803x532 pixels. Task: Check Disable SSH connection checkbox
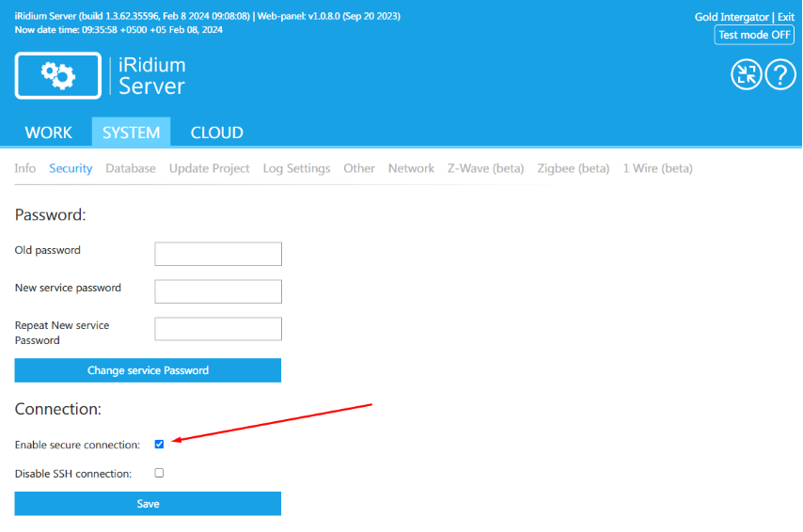point(159,474)
